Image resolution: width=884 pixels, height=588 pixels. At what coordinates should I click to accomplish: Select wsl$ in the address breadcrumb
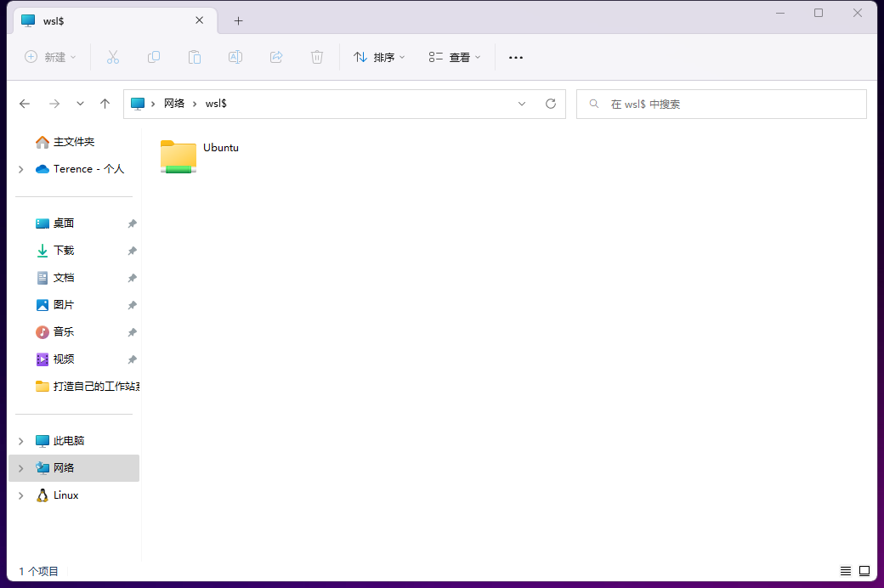pyautogui.click(x=216, y=104)
